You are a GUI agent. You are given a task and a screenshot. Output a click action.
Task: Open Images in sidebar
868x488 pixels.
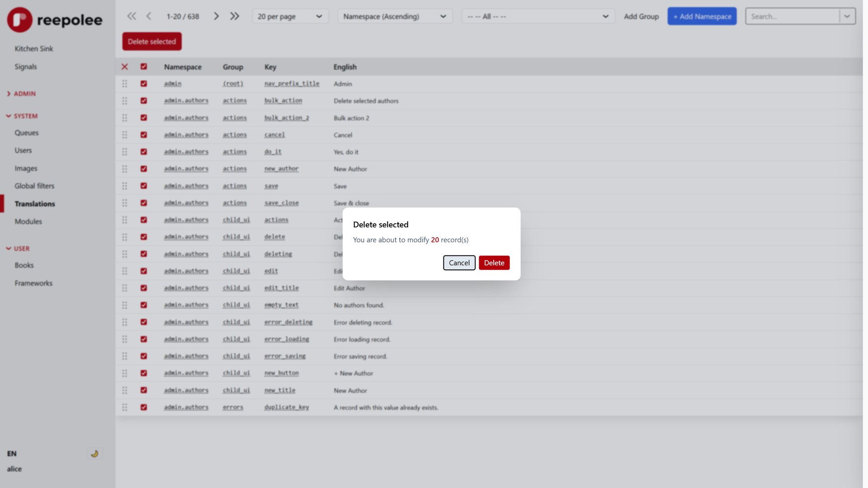coord(26,168)
